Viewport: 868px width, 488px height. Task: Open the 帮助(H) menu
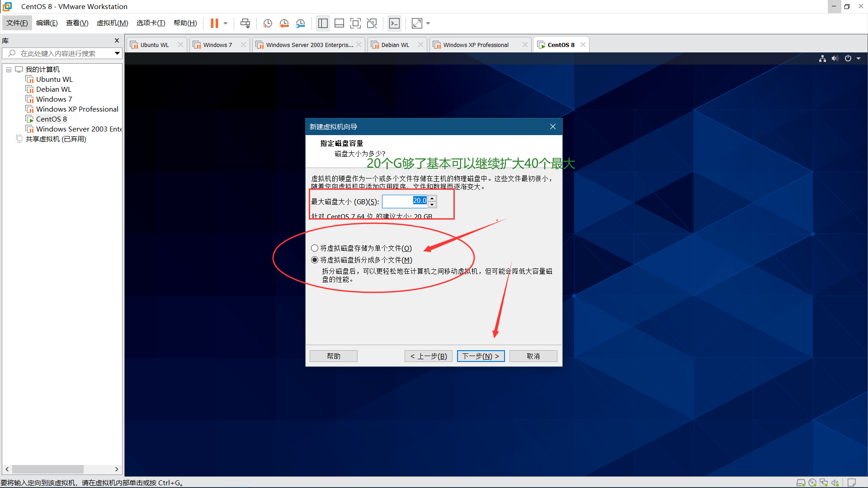(x=185, y=23)
